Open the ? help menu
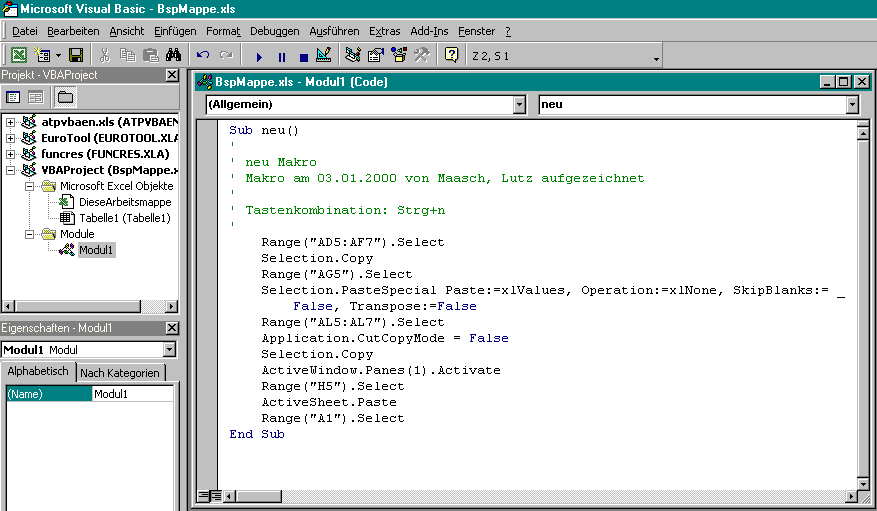Screen dimensions: 877x511 tap(508, 31)
